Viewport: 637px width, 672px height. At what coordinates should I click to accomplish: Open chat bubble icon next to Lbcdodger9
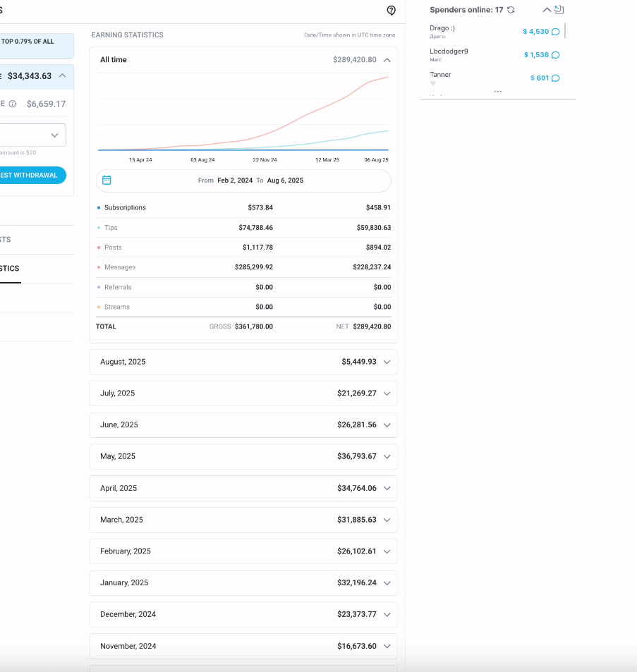555,55
